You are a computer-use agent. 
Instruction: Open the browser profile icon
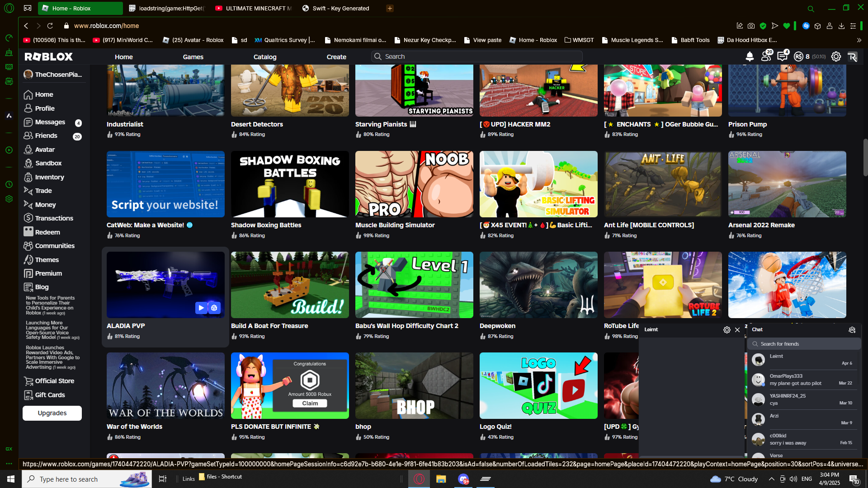(830, 26)
